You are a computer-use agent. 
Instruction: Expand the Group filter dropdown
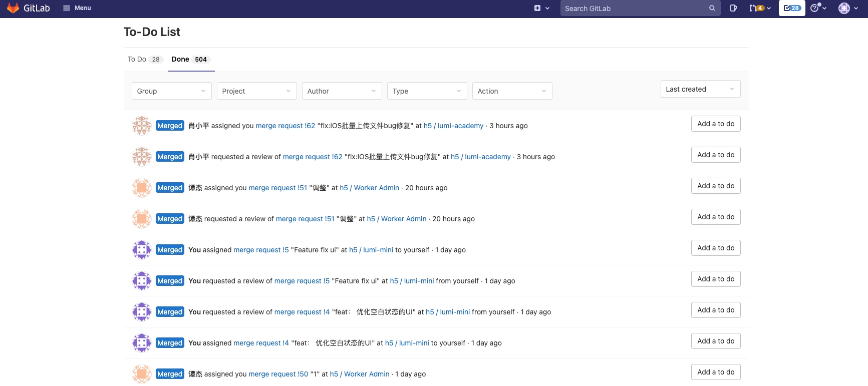pos(171,91)
